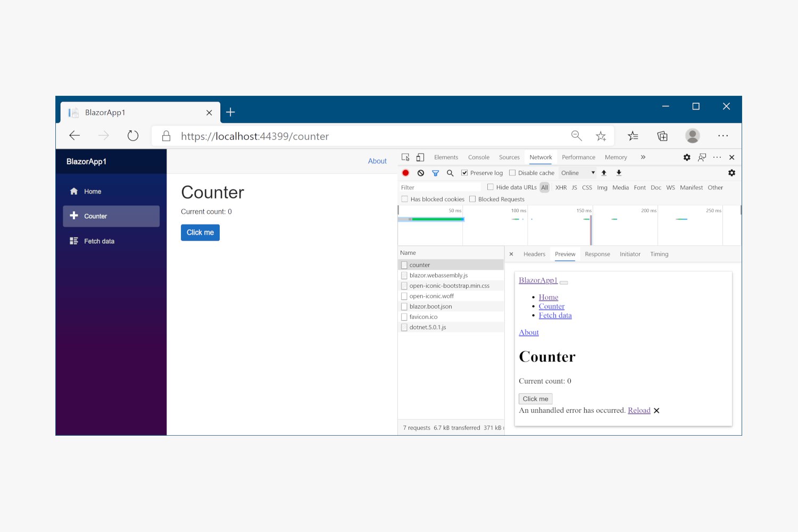Viewport: 798px width, 532px height.
Task: Enable the Disable cache checkbox
Action: (512, 173)
